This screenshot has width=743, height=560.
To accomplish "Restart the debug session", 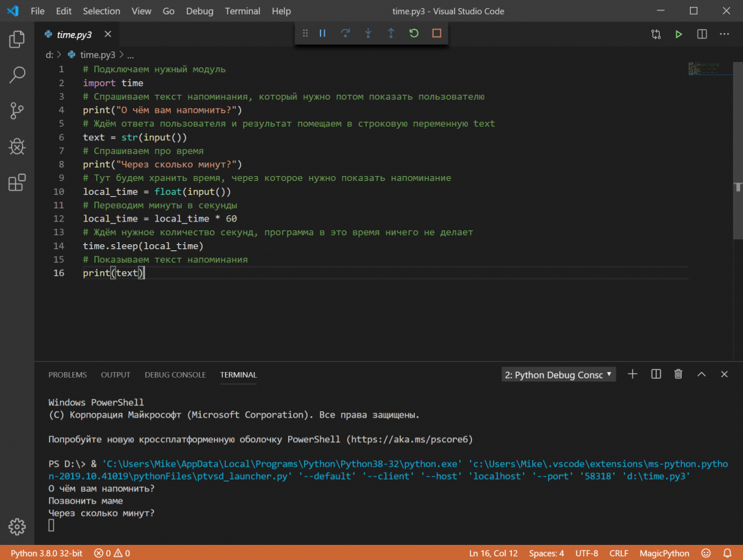I will click(413, 33).
